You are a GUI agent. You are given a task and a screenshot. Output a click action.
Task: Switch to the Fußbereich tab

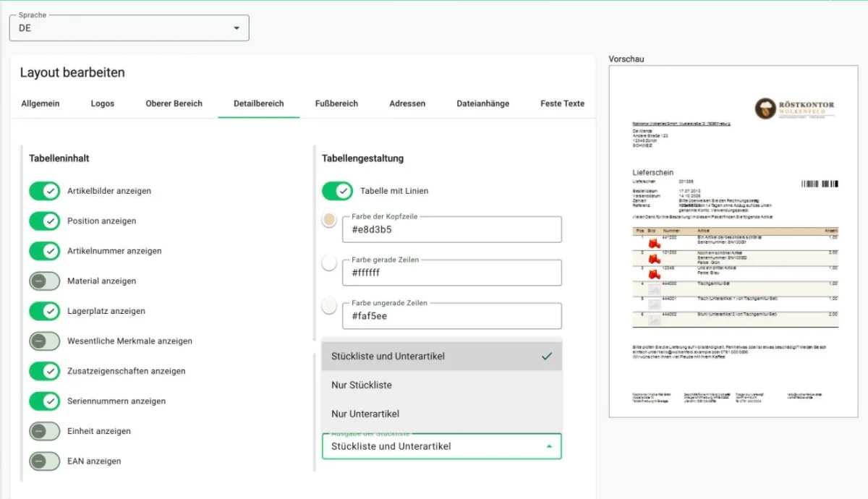coord(336,103)
